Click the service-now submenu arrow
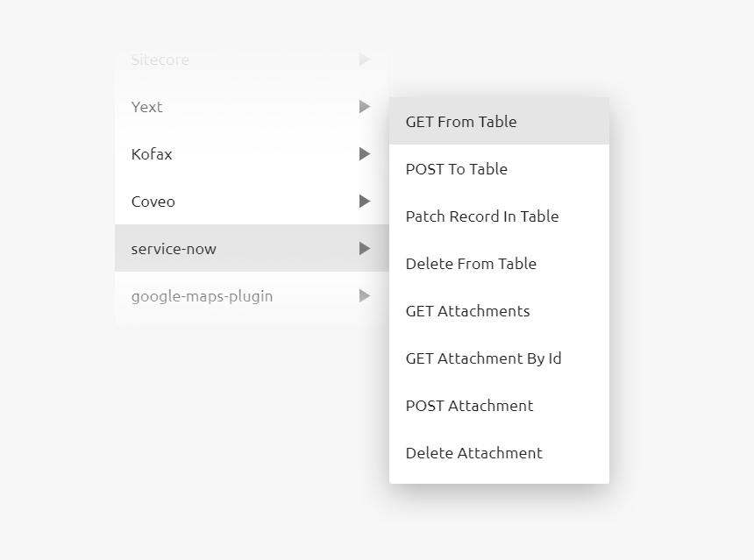The image size is (754, 560). click(365, 249)
